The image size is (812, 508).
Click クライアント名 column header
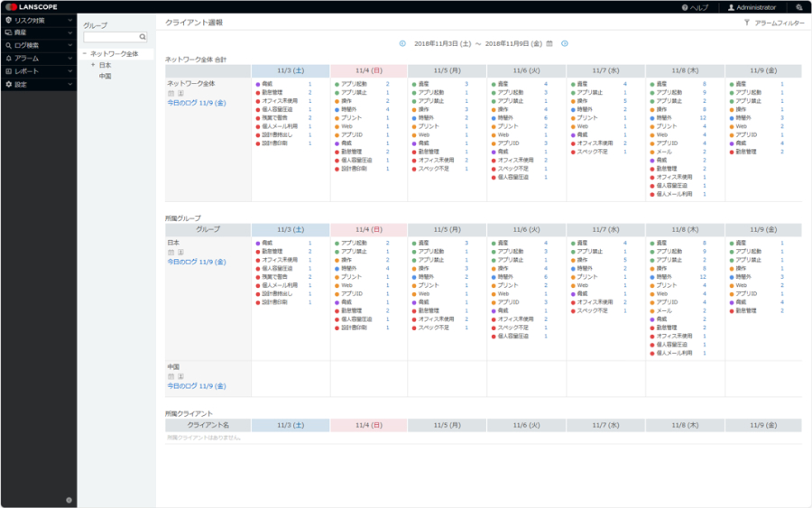208,425
